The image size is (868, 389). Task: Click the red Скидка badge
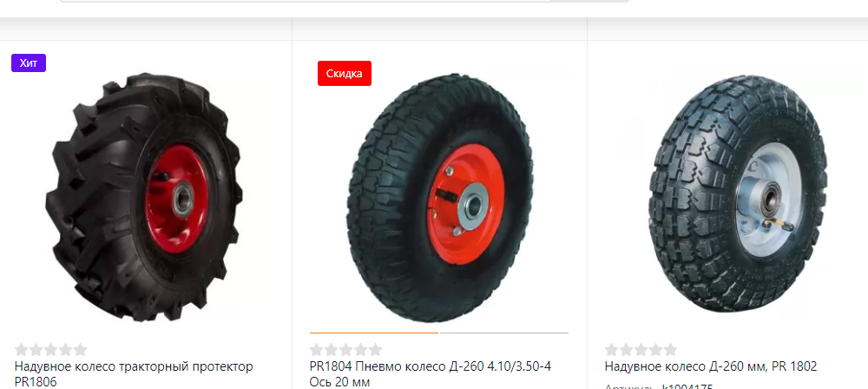[x=345, y=74]
